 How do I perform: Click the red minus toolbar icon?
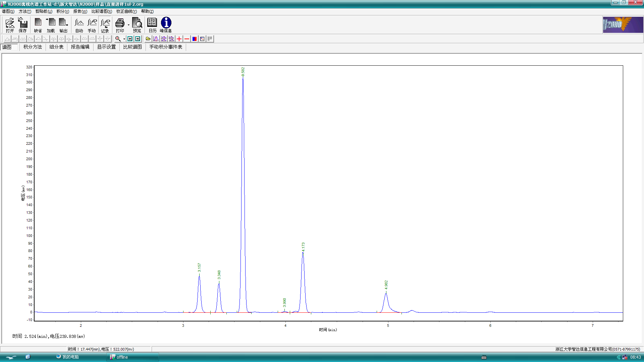coord(187,39)
